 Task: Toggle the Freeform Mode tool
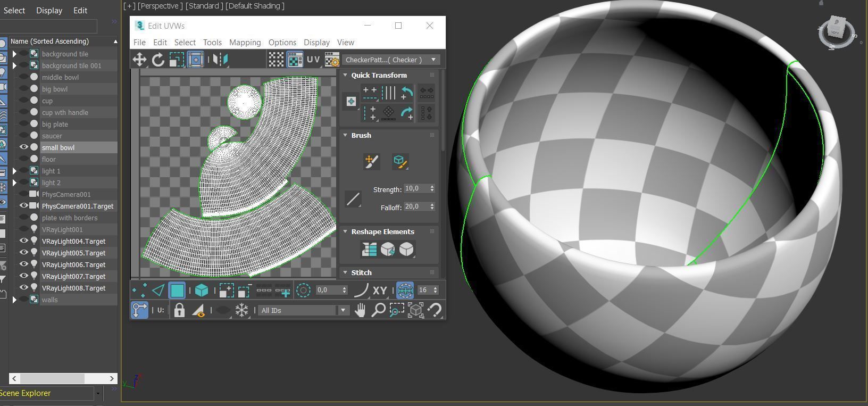(196, 60)
